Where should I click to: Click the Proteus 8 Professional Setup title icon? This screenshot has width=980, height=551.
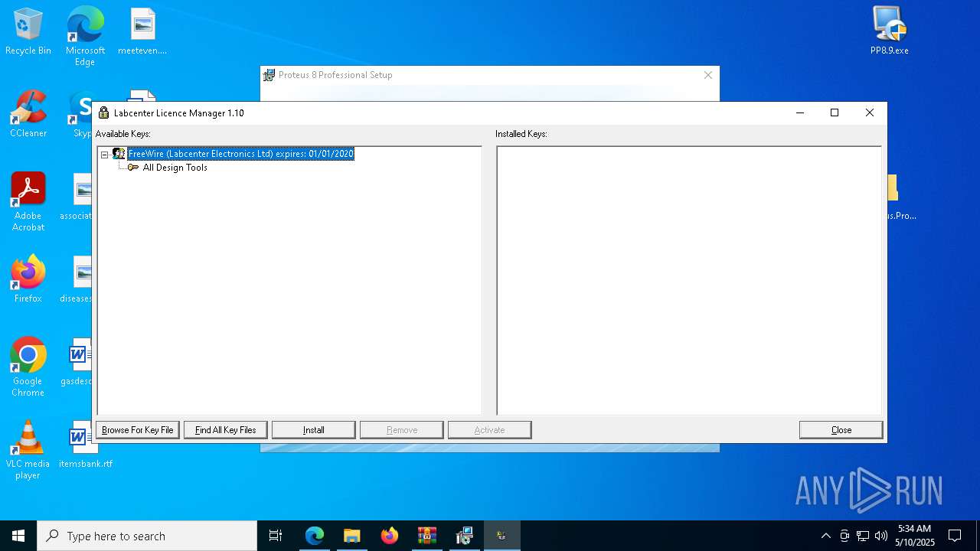point(269,75)
